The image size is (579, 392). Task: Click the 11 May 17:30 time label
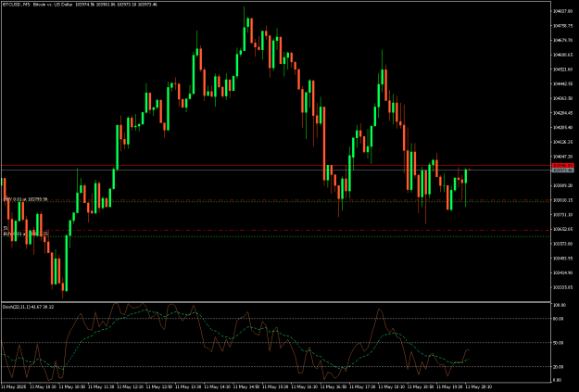click(x=362, y=386)
